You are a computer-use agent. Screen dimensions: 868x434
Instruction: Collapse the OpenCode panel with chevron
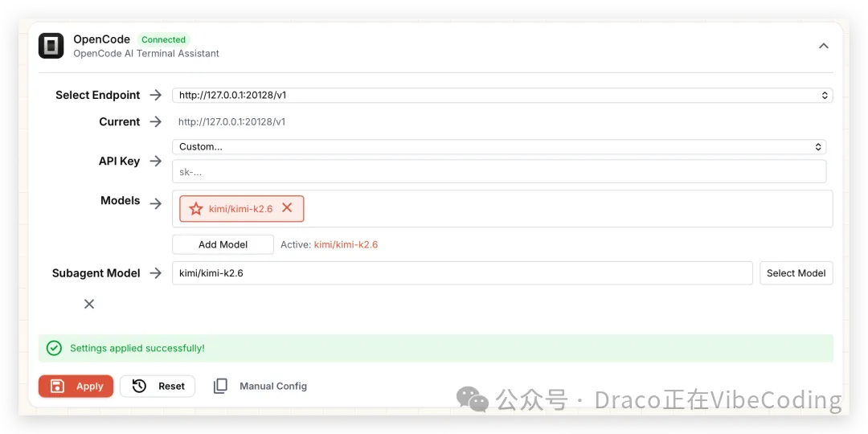[x=824, y=45]
